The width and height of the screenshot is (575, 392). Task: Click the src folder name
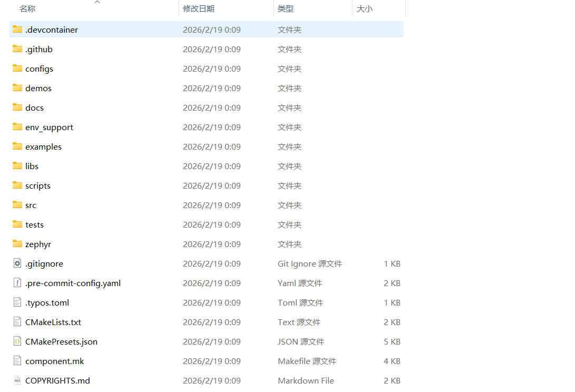coord(31,205)
